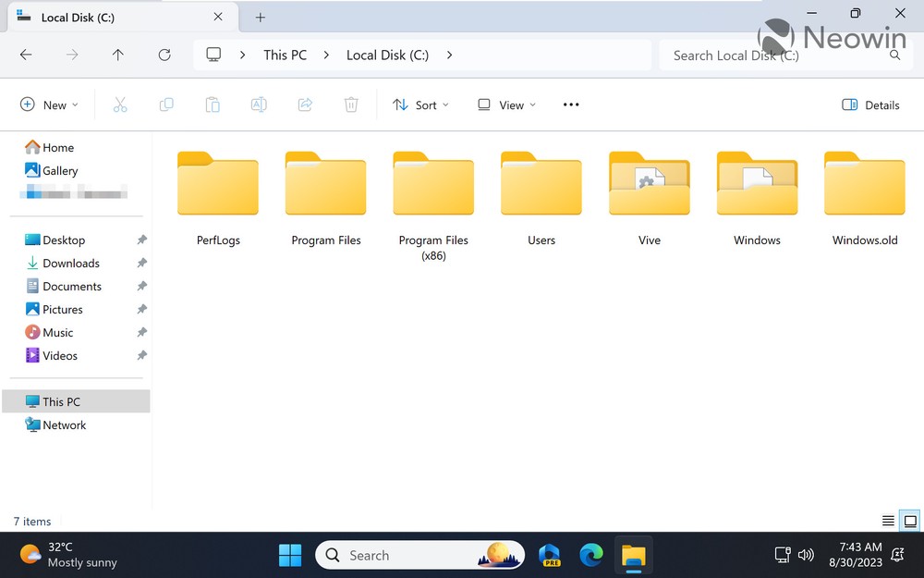Viewport: 924px width, 578px height.
Task: Open a new File Explorer tab
Action: pyautogui.click(x=261, y=18)
